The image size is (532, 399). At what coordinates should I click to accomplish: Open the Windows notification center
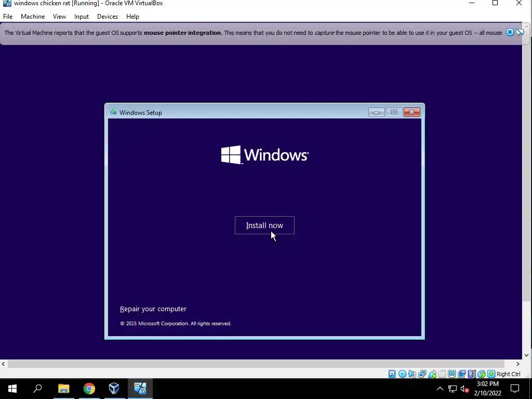(x=515, y=389)
